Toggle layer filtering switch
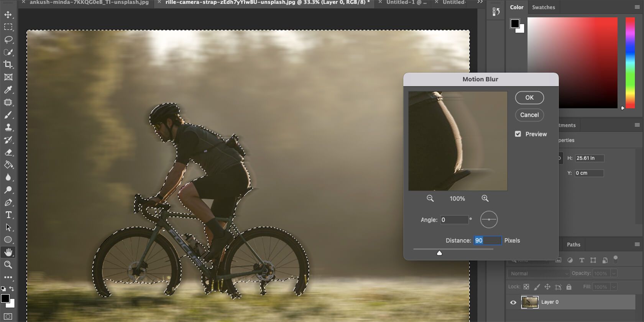The image size is (644, 322). coord(616,259)
